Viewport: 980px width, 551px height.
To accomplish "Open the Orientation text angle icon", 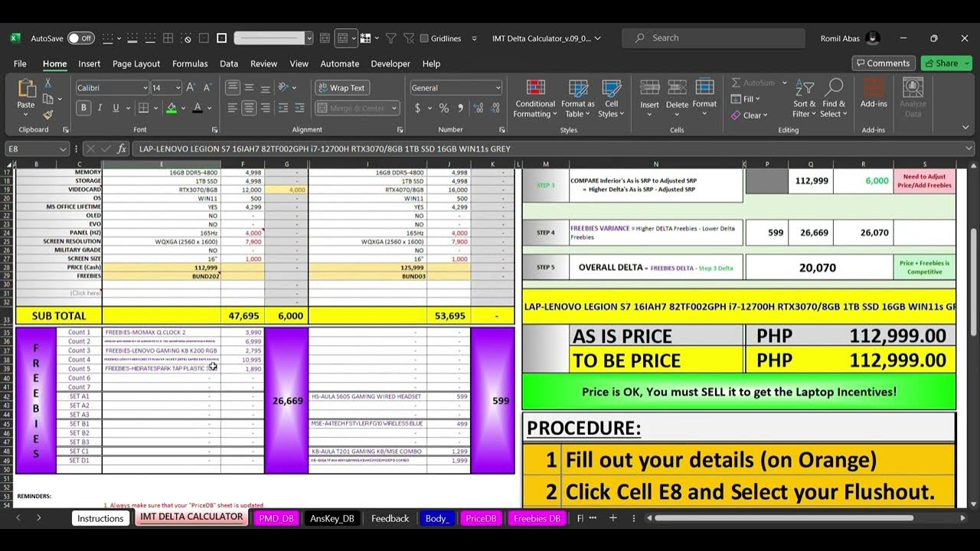I will pos(285,88).
